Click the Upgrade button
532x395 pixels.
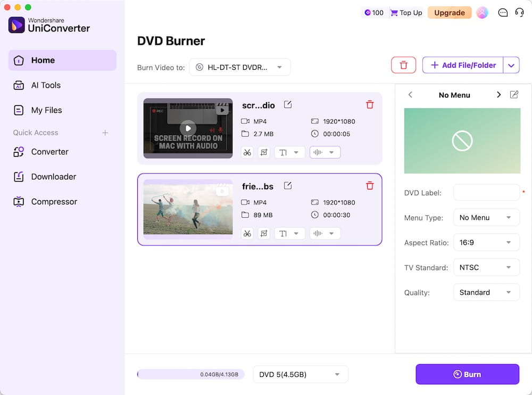(449, 12)
